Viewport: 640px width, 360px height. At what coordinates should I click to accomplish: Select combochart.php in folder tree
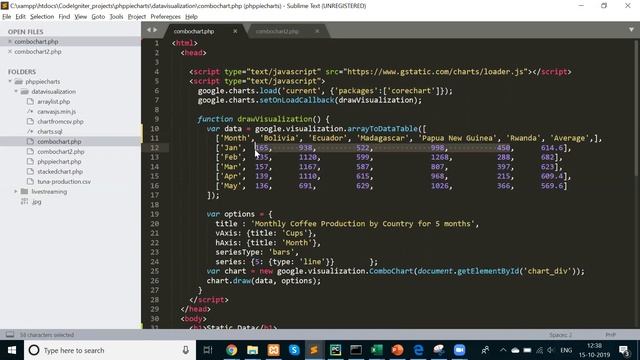click(59, 142)
